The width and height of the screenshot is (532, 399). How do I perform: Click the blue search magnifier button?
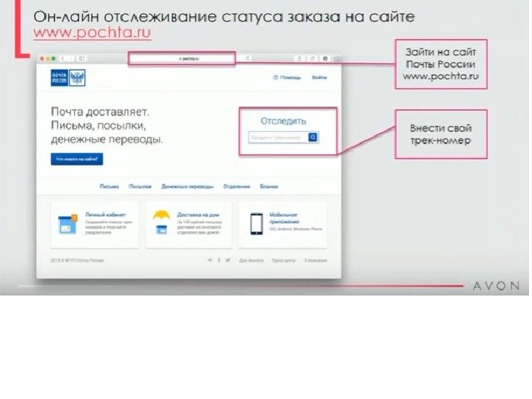point(313,137)
